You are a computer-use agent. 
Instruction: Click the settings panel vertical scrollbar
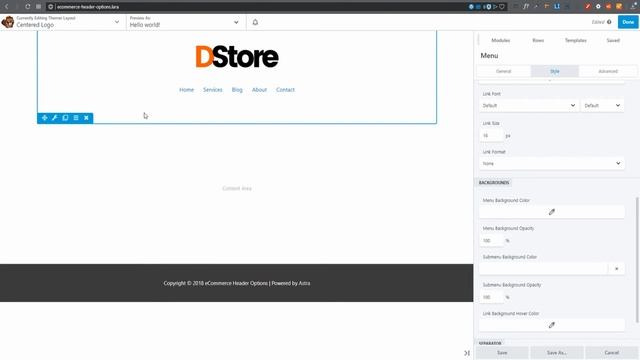pyautogui.click(x=637, y=260)
